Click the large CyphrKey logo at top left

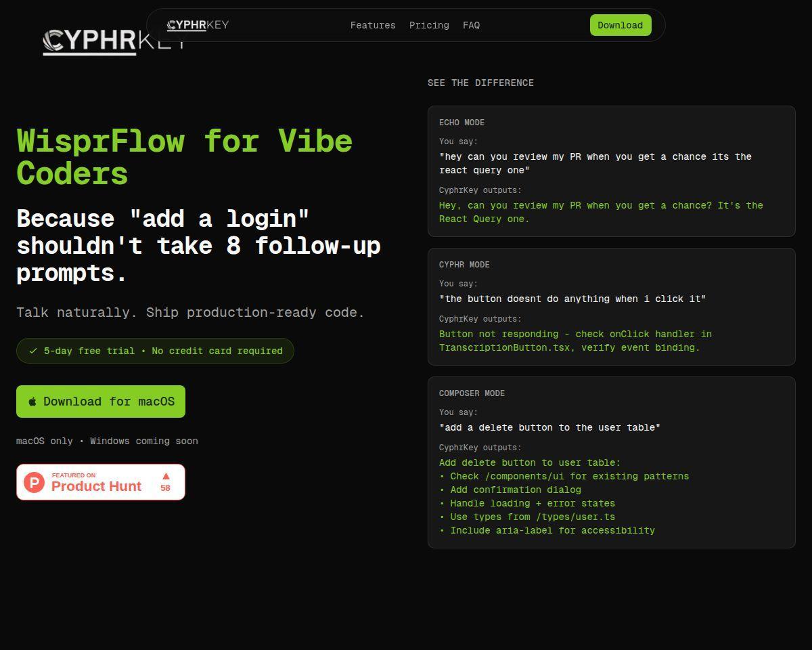[114, 42]
